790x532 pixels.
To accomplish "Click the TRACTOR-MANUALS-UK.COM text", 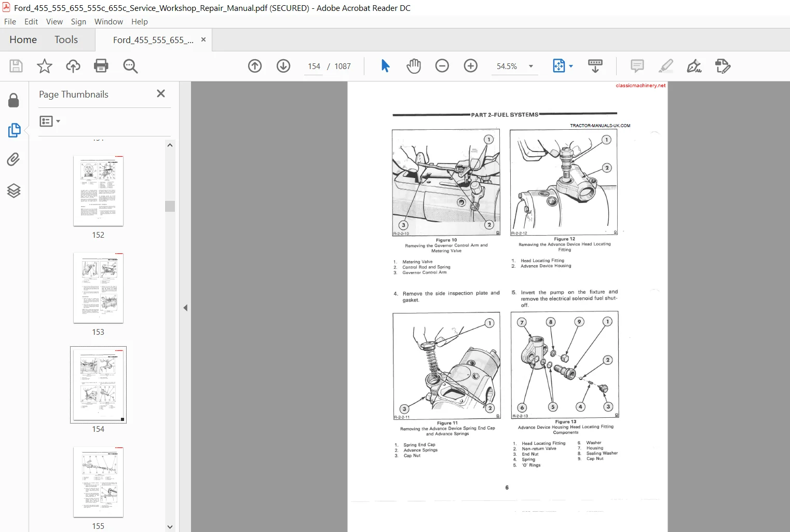I will point(600,126).
